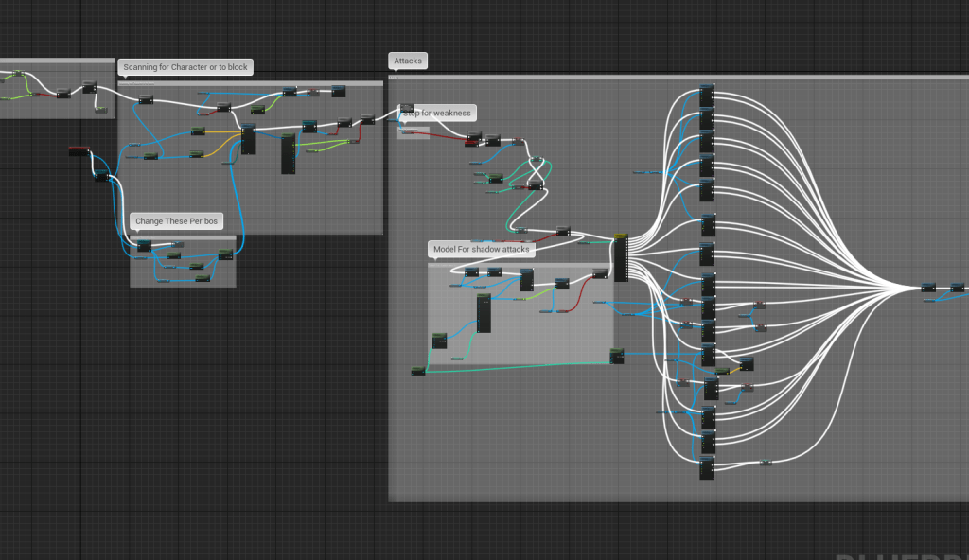Image resolution: width=969 pixels, height=560 pixels.
Task: Select the green node at the bottom-left outside the Model box
Action: tap(418, 371)
